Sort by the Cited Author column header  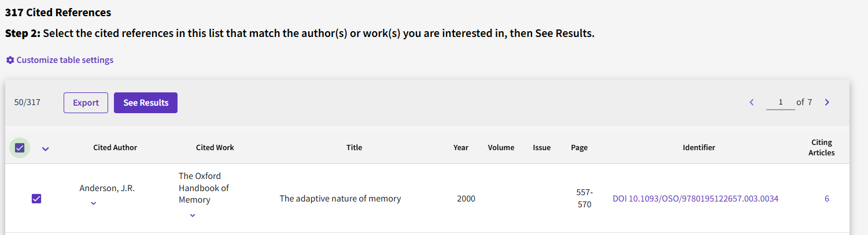point(115,147)
